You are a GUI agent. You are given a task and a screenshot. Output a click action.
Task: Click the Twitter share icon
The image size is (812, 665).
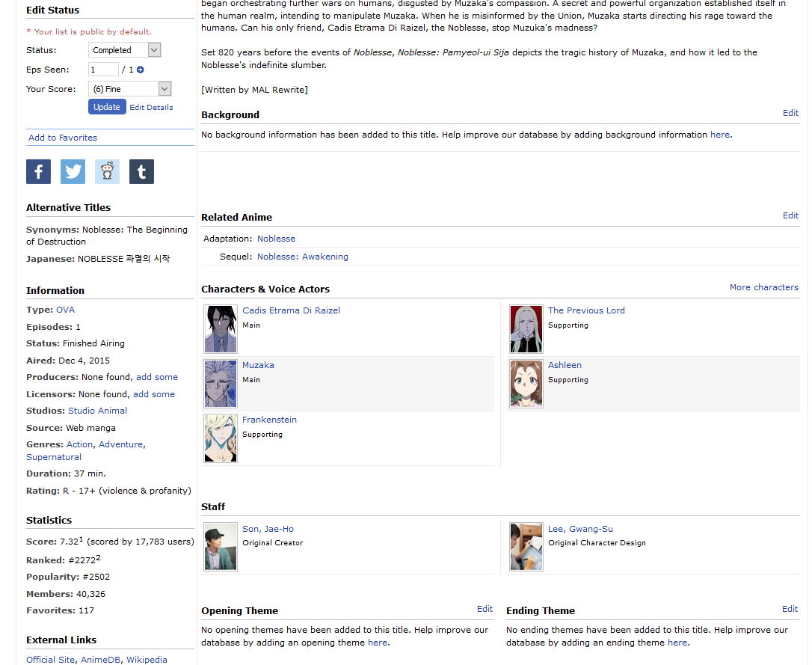(73, 171)
